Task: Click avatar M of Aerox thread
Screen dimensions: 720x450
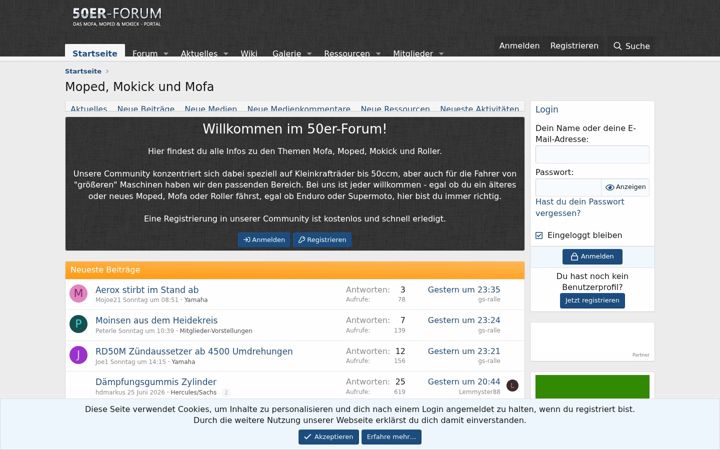Action: click(79, 293)
